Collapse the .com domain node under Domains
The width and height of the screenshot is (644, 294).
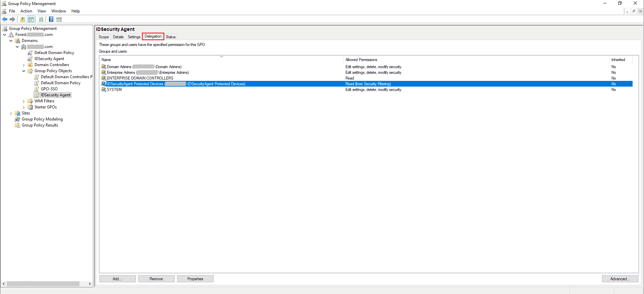(x=17, y=47)
